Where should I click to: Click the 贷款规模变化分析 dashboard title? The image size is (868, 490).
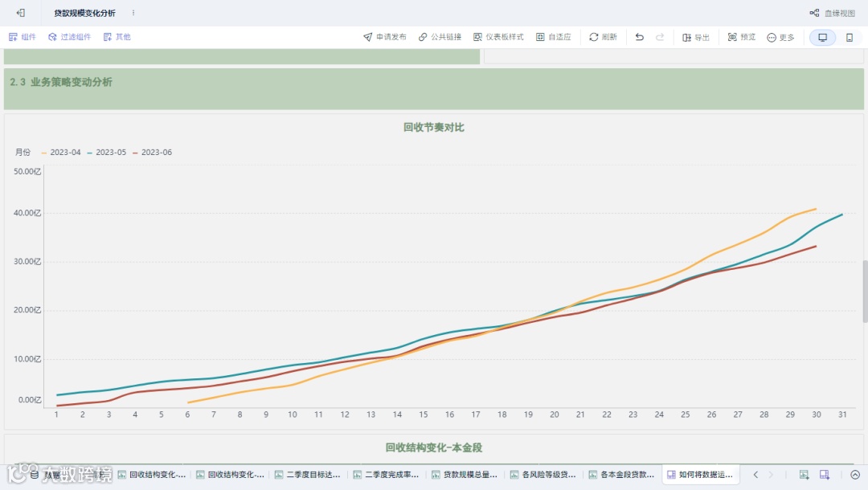84,13
